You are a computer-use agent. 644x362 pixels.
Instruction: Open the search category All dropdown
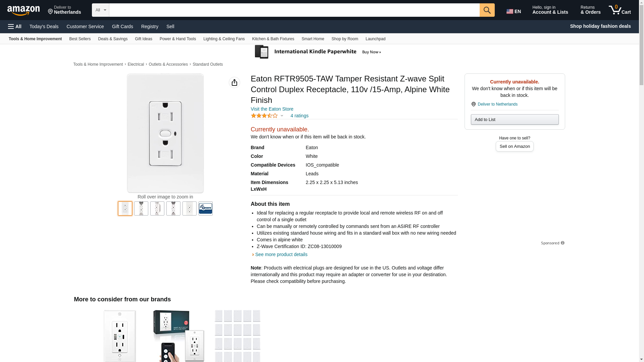[x=100, y=10]
